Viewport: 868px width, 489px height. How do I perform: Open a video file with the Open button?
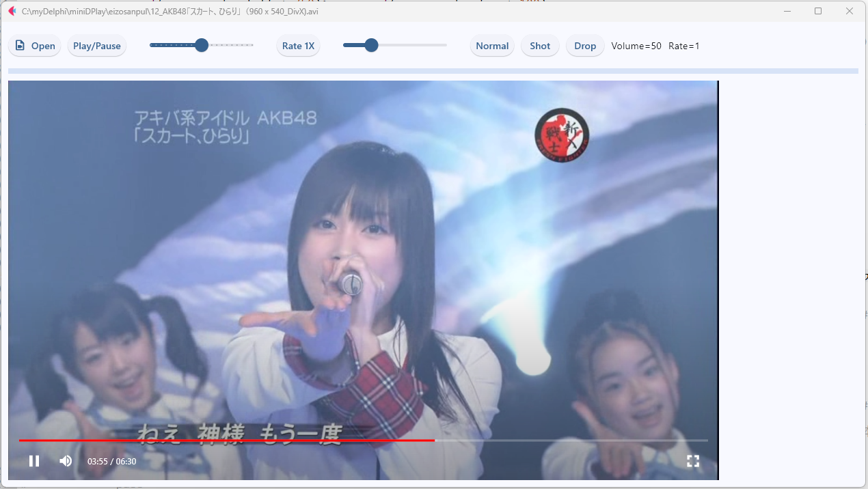coord(34,45)
